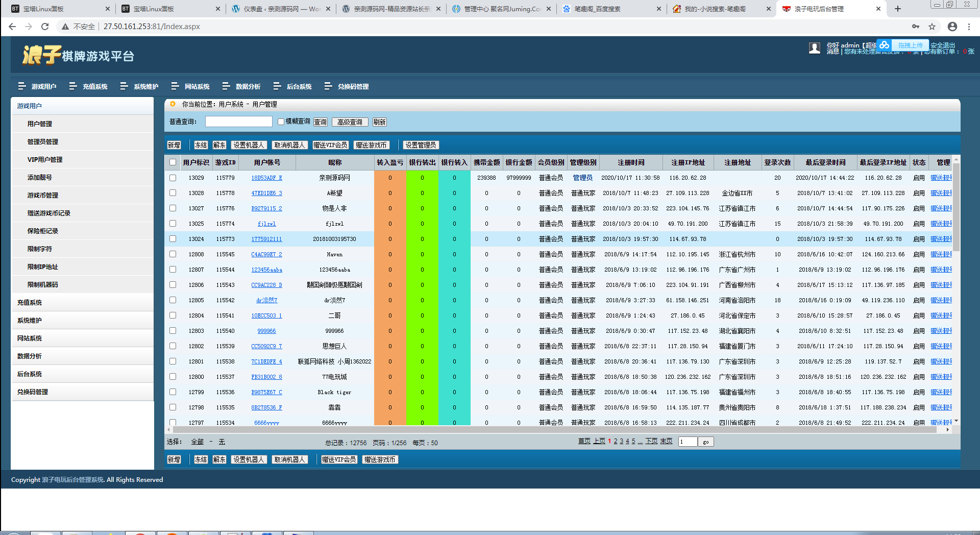Expand the 兑换码管理 sidebar section
Screen dimensions: 980x535
(33, 392)
